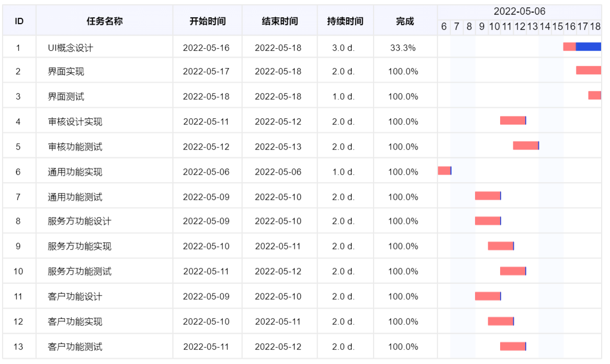The image size is (610, 364).
Task: Click the 2022-05-06 timeline header
Action: pyautogui.click(x=519, y=12)
